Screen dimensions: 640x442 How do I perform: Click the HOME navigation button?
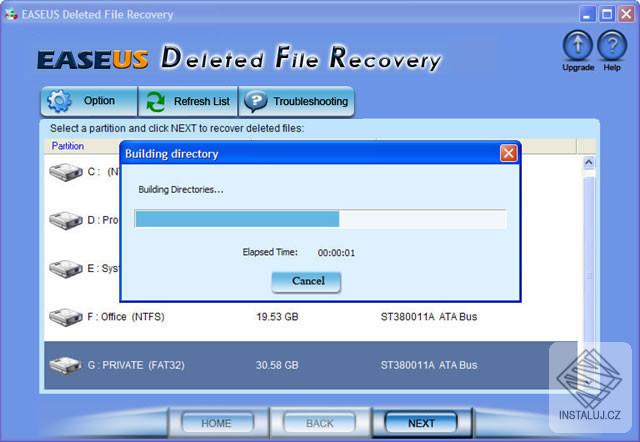click(x=217, y=423)
